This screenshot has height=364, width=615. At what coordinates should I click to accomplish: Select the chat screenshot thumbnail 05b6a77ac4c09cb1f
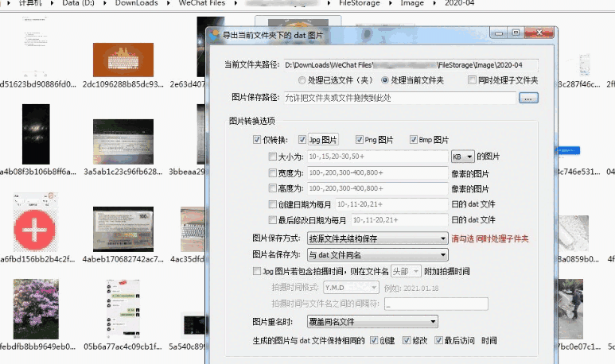[x=123, y=309]
